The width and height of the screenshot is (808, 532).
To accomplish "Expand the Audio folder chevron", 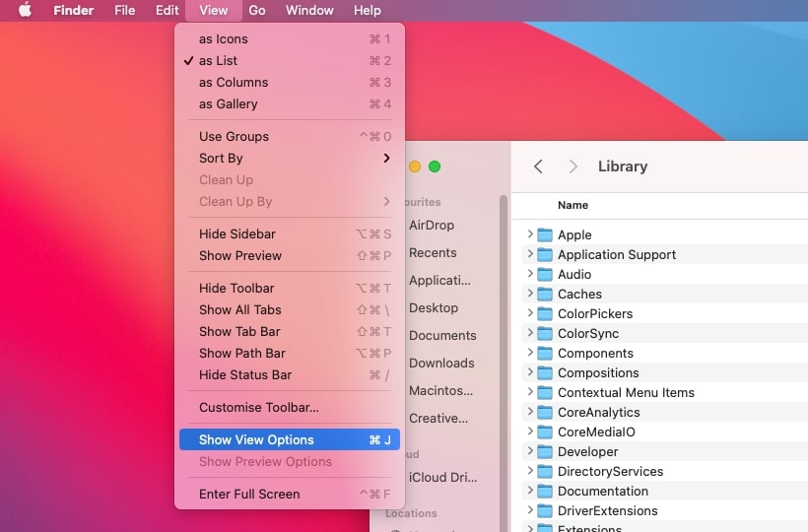I will coord(530,273).
